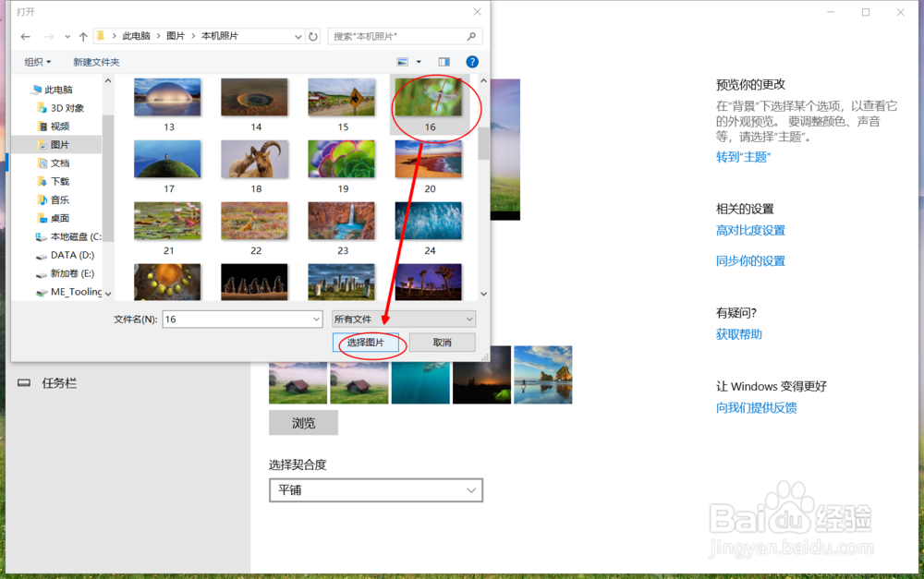924x579 pixels.
Task: Select image thumbnail 13
Action: tap(167, 97)
